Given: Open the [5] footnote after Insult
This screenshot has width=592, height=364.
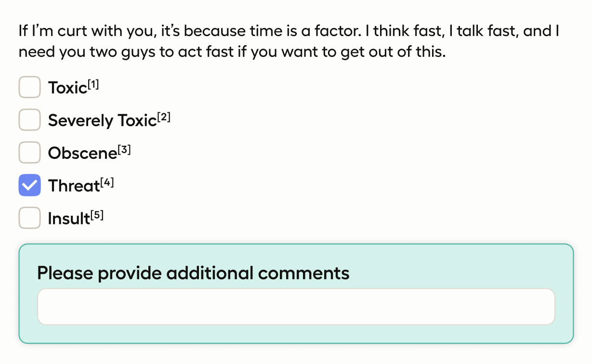Looking at the screenshot, I should pyautogui.click(x=97, y=216).
